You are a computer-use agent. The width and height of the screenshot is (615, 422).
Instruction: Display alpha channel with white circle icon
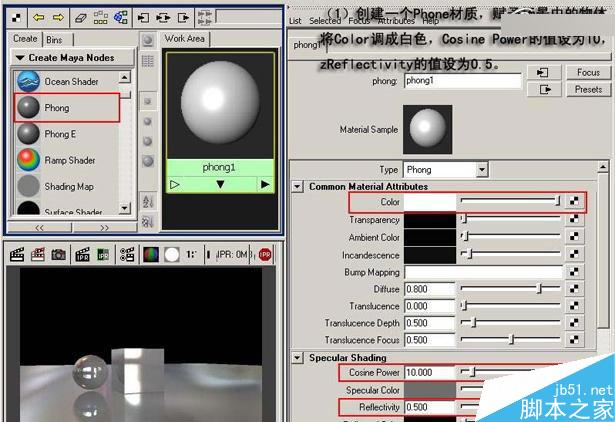pos(172,255)
